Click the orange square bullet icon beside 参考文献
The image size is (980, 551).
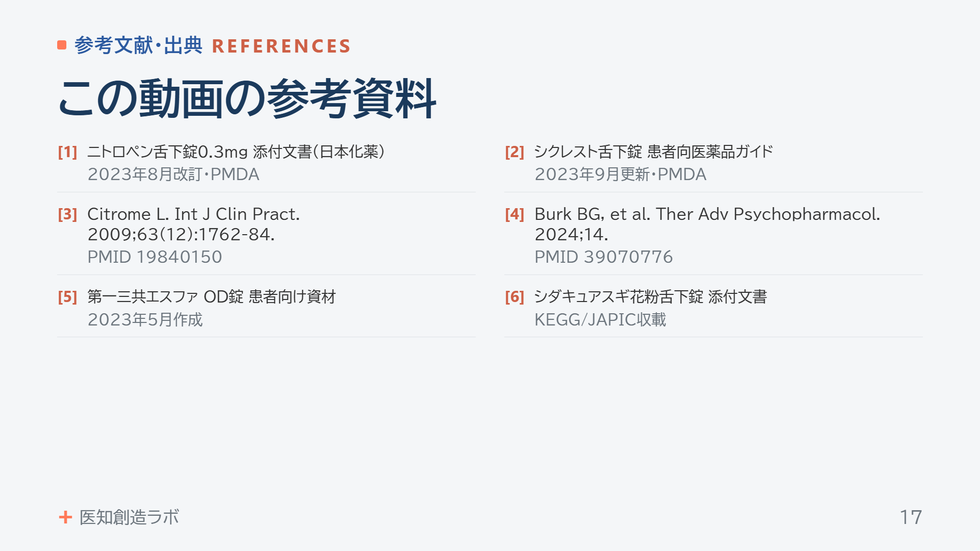click(62, 45)
